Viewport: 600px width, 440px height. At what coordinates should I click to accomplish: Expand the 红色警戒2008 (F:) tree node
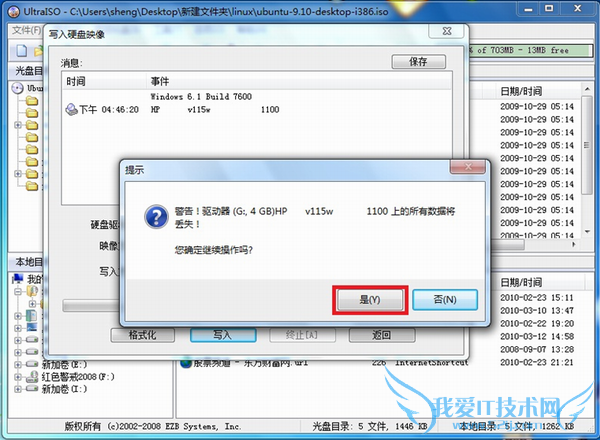18,377
